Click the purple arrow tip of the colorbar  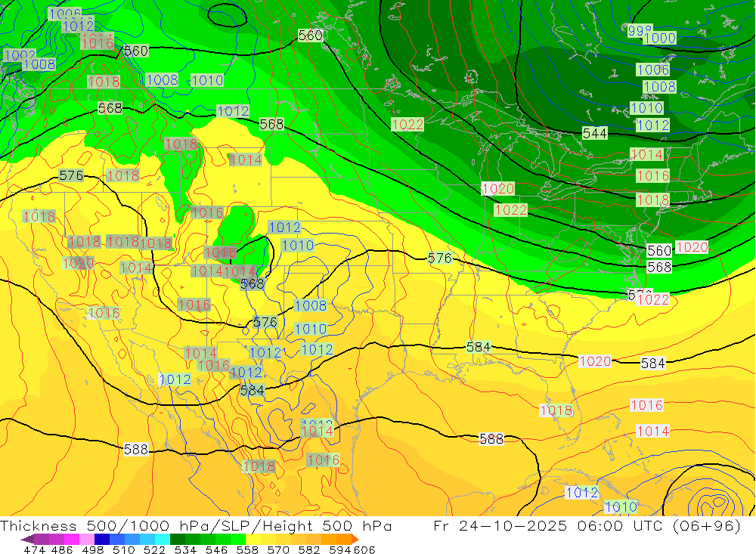pyautogui.click(x=27, y=539)
